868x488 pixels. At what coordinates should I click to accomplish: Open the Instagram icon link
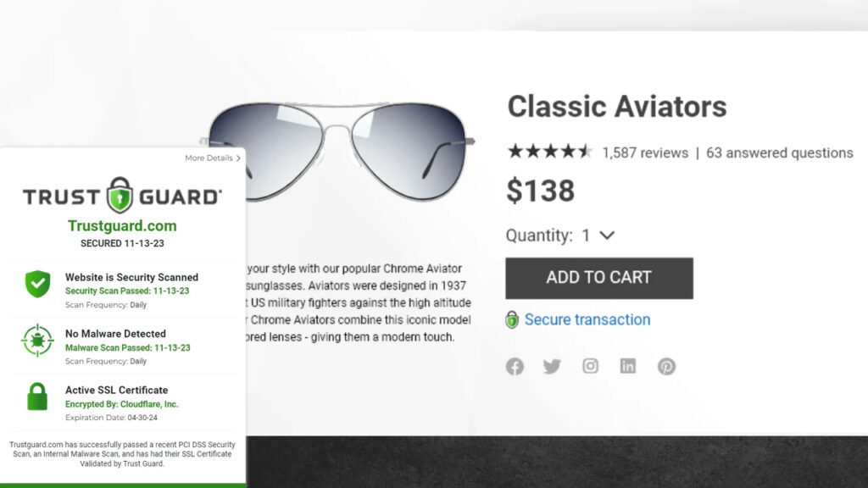pos(590,366)
